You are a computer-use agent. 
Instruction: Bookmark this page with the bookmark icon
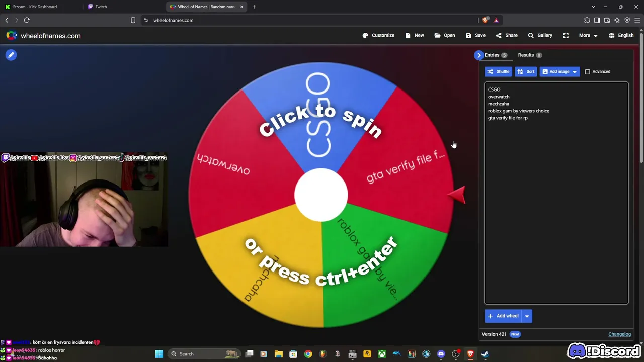pos(133,20)
